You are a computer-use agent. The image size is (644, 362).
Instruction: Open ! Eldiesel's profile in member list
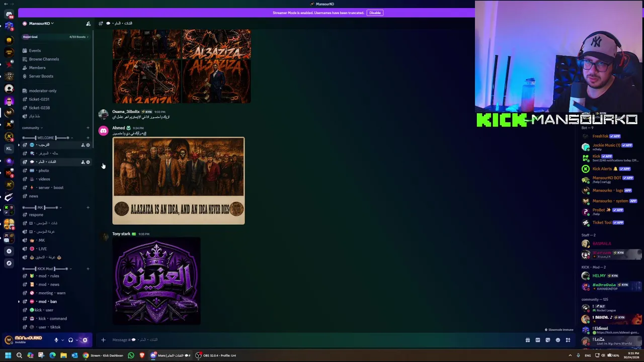pyautogui.click(x=610, y=330)
